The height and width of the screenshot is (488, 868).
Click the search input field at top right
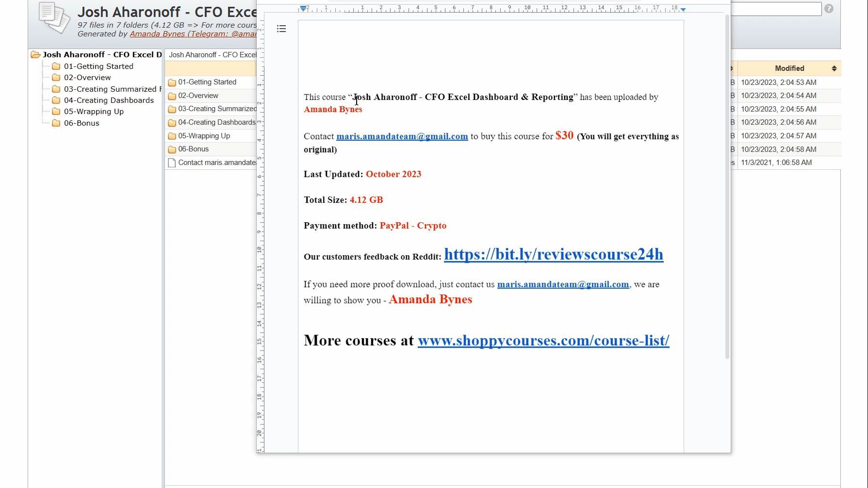[x=776, y=9]
